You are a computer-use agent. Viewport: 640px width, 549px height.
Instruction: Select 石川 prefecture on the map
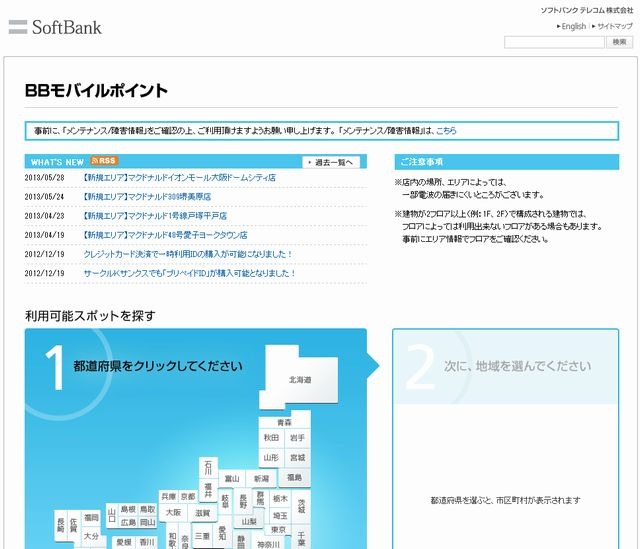tap(208, 468)
